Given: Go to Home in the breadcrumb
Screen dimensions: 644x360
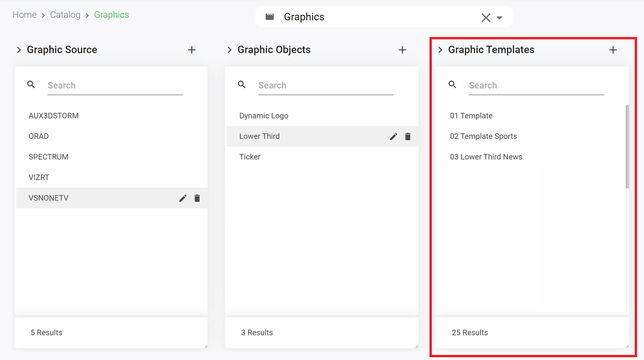Looking at the screenshot, I should (25, 15).
